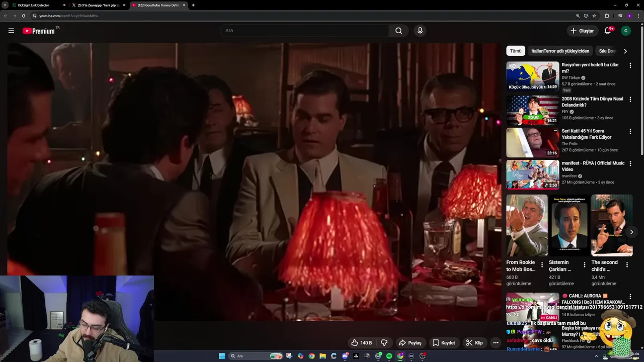Select the Sıkı Dos filter chip
Image resolution: width=644 pixels, height=362 pixels.
[x=607, y=51]
